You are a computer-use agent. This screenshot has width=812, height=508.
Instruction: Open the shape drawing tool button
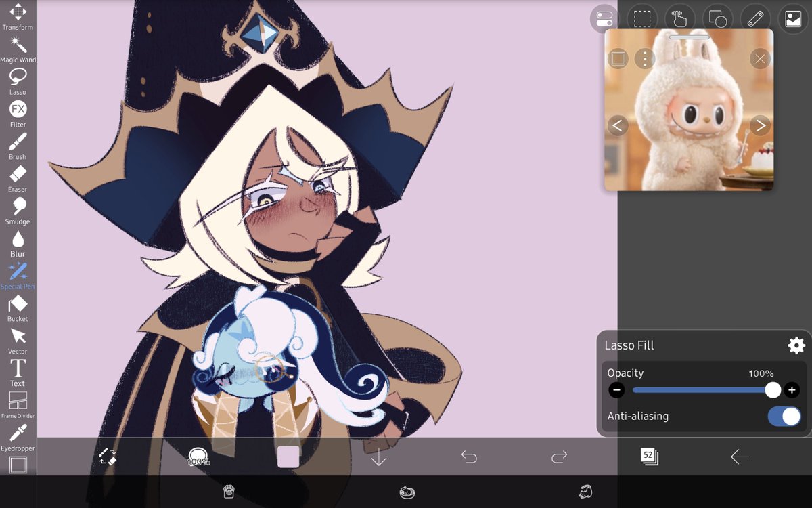coord(717,18)
